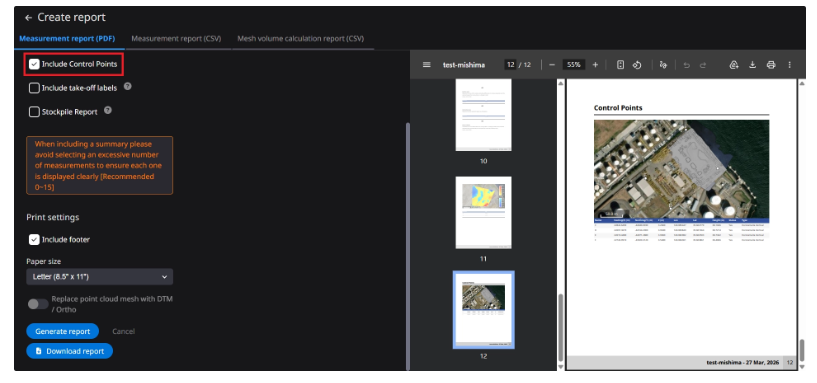The width and height of the screenshot is (817, 383).
Task: Click the Generate report button
Action: tap(62, 331)
